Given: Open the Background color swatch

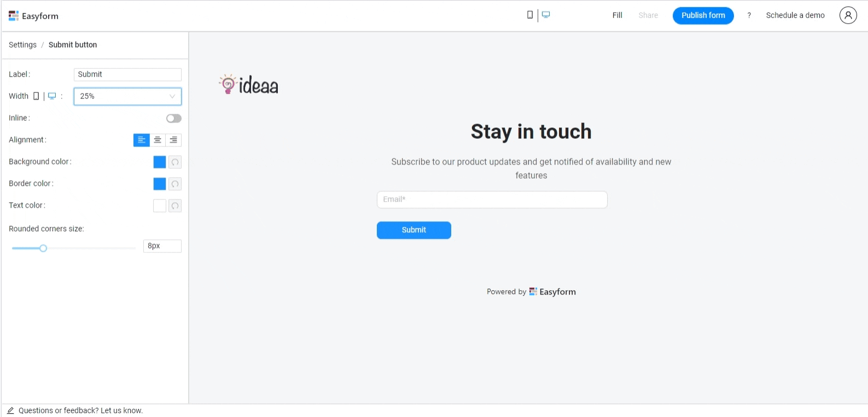Looking at the screenshot, I should click(x=159, y=162).
